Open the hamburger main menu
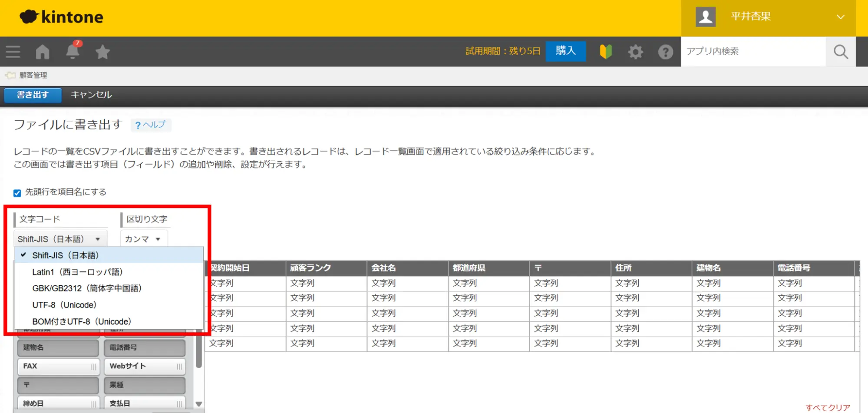 [13, 52]
